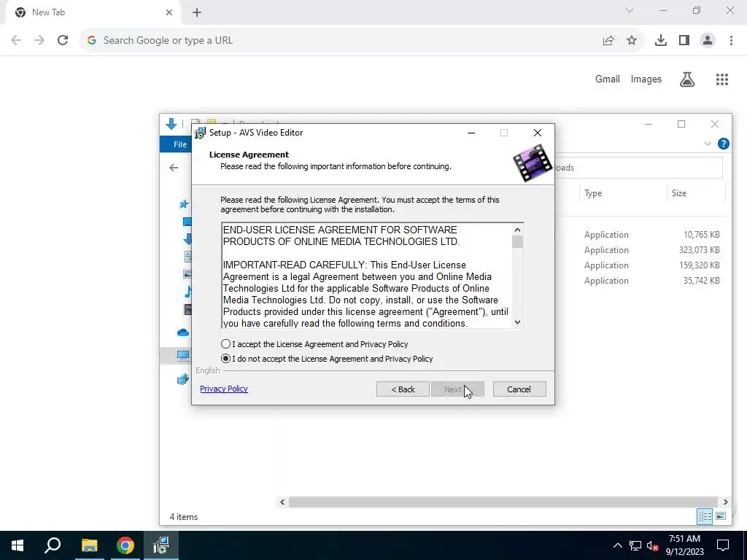This screenshot has width=747, height=560.
Task: Click the license text scroll up arrow
Action: click(x=517, y=230)
